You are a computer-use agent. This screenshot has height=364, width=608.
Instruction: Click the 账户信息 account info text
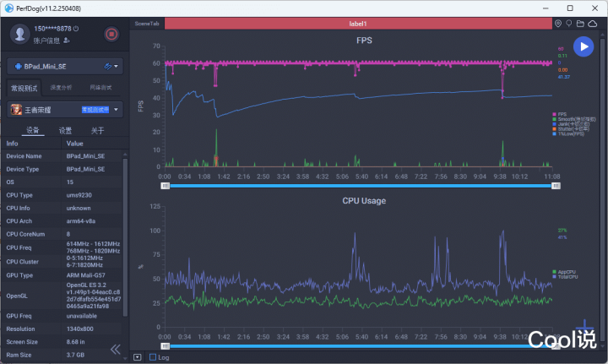(x=46, y=41)
